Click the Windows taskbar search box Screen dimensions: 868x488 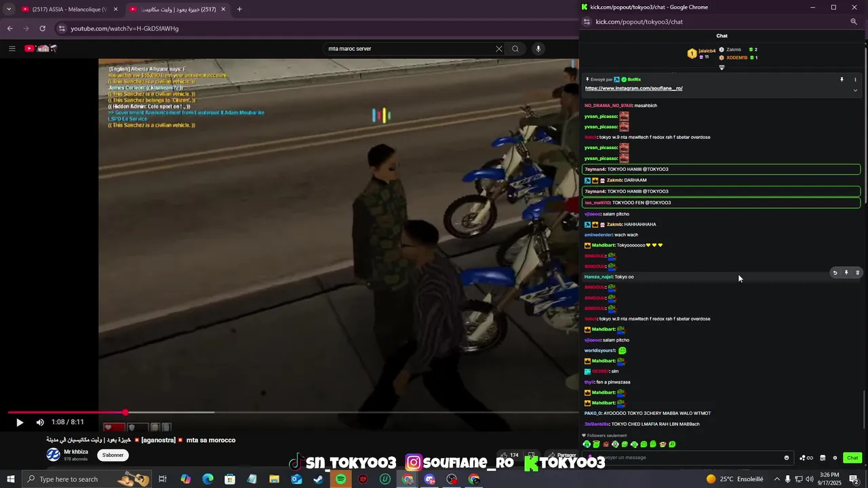click(87, 479)
